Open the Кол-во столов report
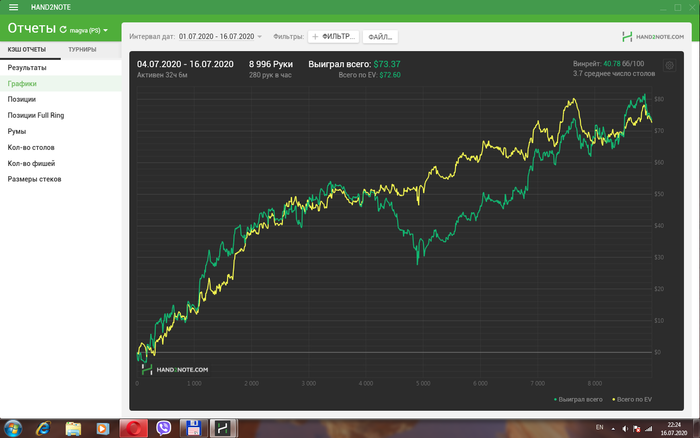 pos(61,147)
